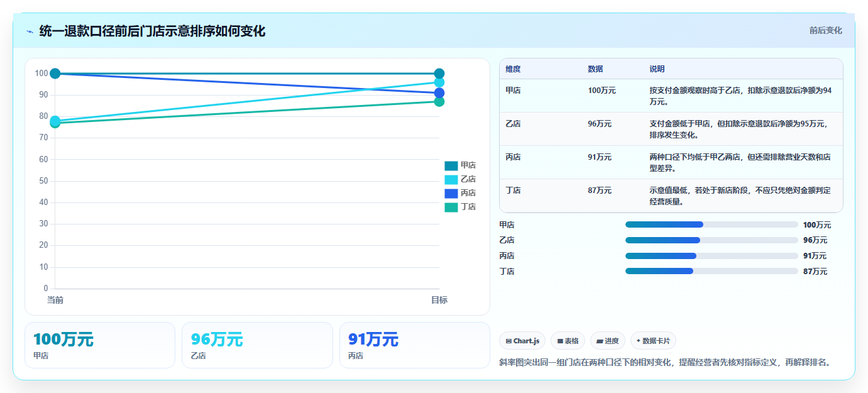Click the 乙店 progress bar

click(711, 240)
